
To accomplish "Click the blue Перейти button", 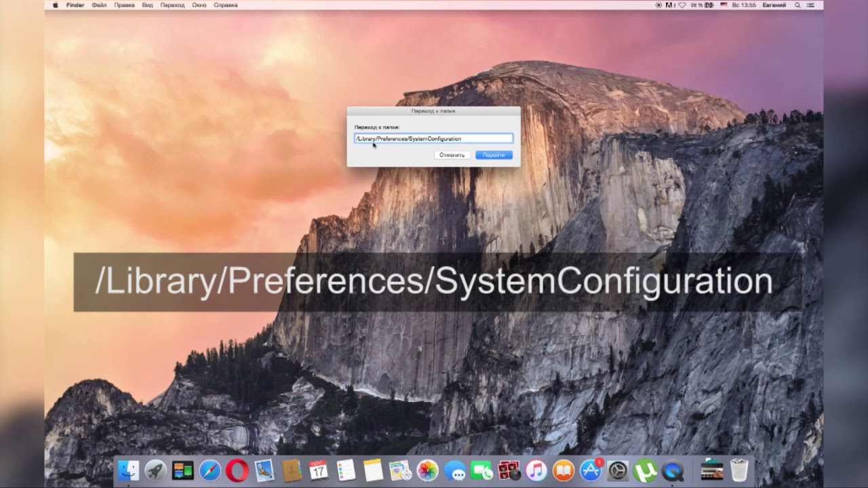I will 494,155.
